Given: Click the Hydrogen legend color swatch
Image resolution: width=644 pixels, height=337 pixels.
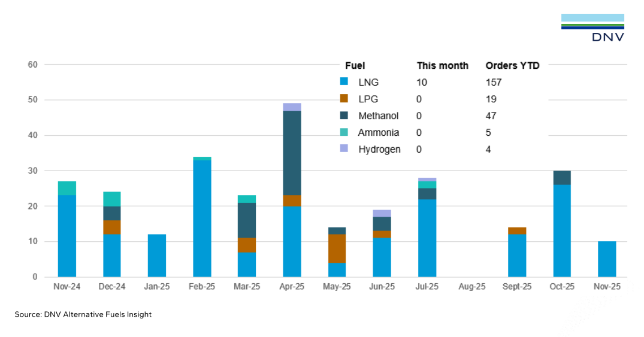Looking at the screenshot, I should click(344, 149).
